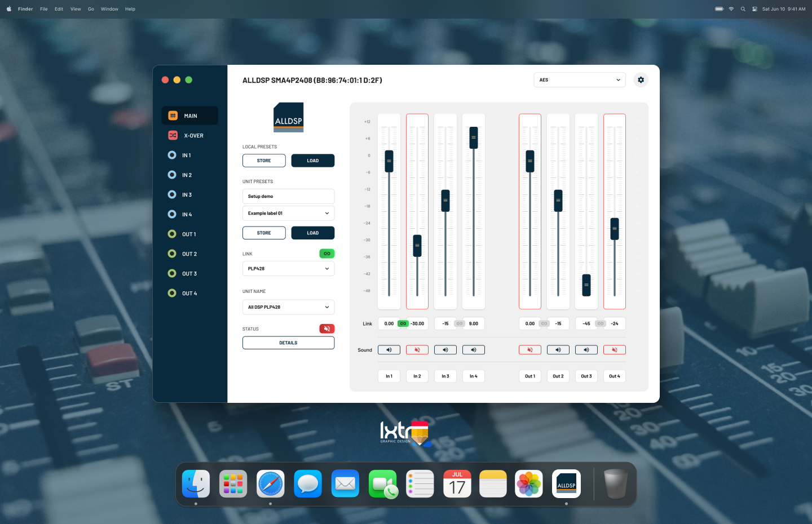Go to the OUT 3 sidebar page
812x524 pixels.
[190, 274]
